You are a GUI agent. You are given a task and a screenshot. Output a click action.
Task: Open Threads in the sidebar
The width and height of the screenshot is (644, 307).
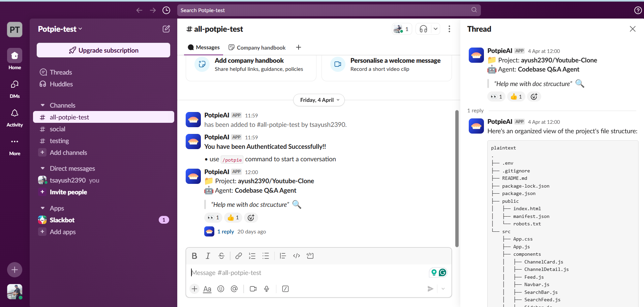[x=103, y=72]
